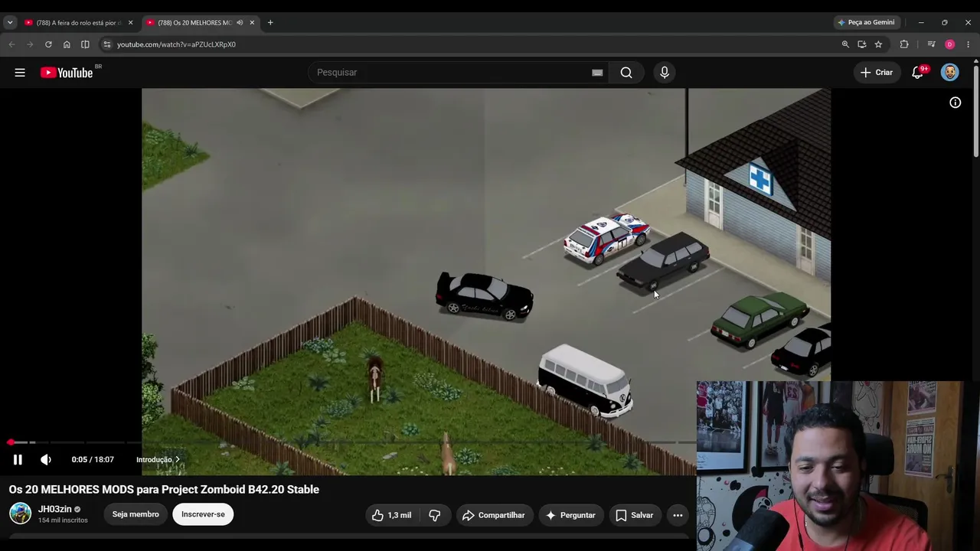Click the page vertical scrollbar
980x551 pixels.
click(x=975, y=111)
